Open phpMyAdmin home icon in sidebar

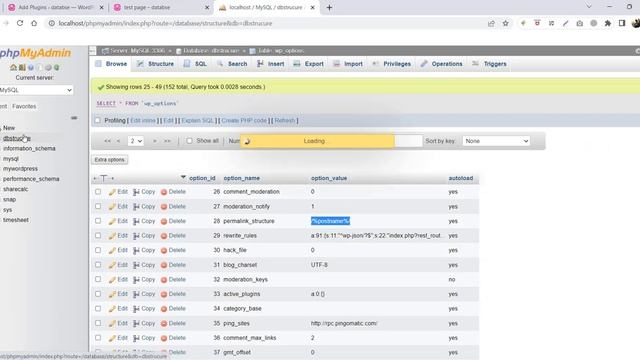[13, 67]
